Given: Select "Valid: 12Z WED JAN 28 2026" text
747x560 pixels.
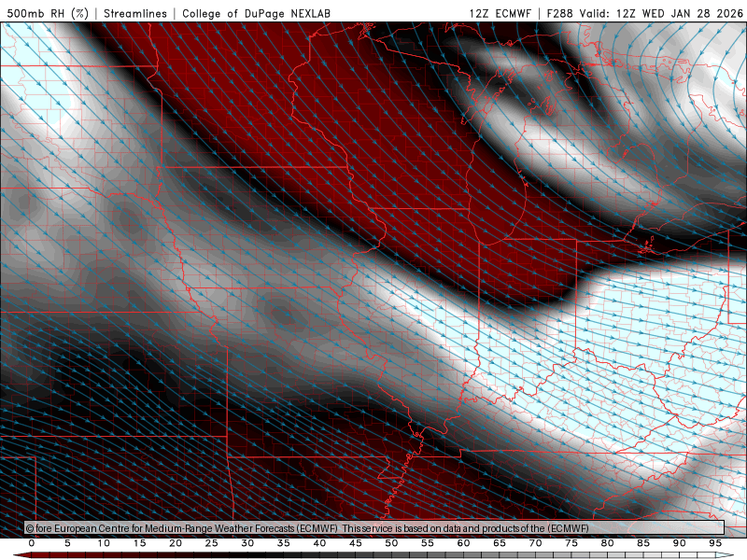Looking at the screenshot, I should pos(661,13).
